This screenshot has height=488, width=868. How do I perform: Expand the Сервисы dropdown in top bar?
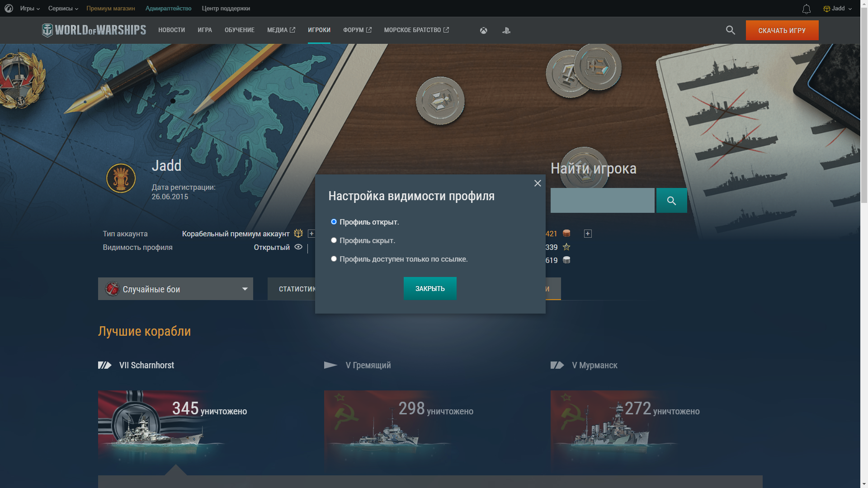63,9
